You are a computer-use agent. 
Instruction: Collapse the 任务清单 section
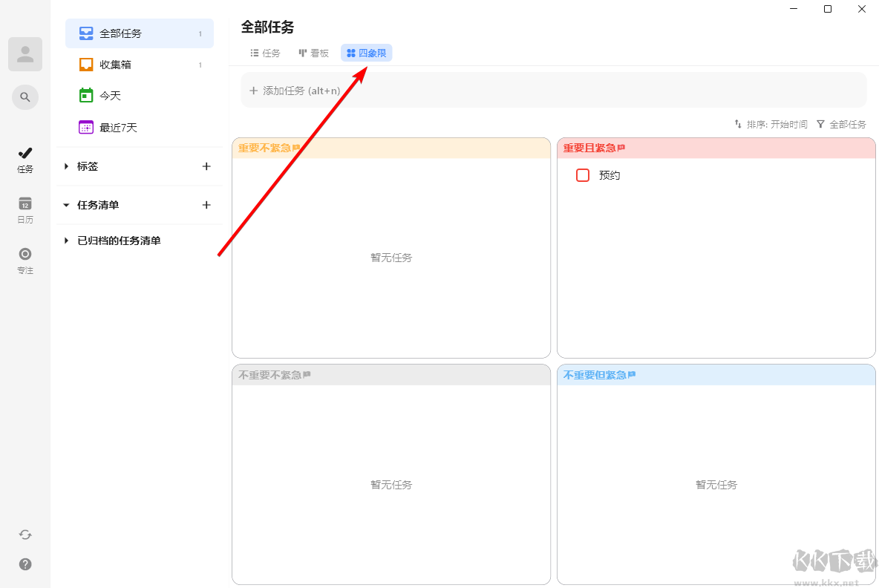pos(66,205)
